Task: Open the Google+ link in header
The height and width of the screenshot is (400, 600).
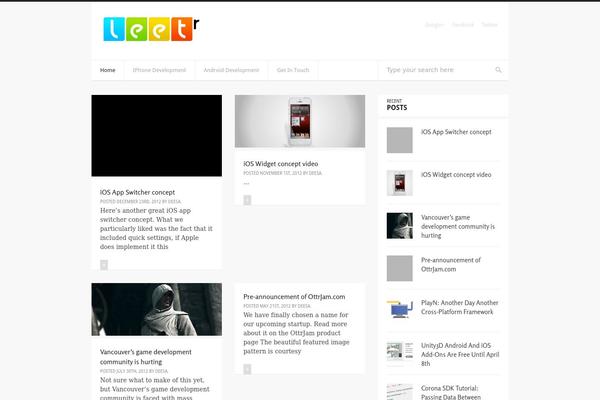Action: click(x=434, y=25)
